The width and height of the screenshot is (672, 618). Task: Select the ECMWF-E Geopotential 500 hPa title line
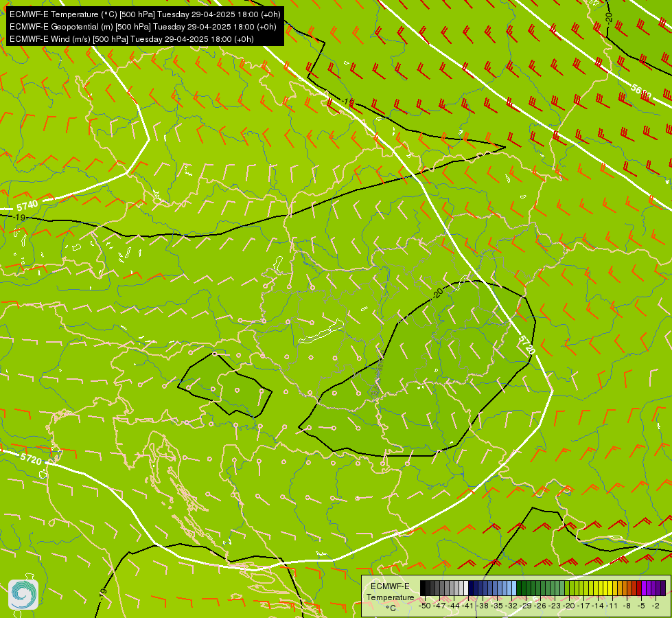pos(143,27)
